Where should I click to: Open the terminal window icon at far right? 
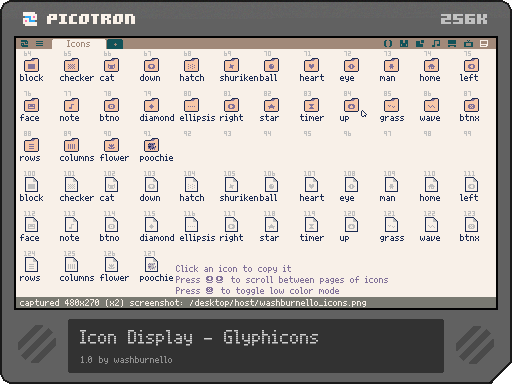point(484,43)
